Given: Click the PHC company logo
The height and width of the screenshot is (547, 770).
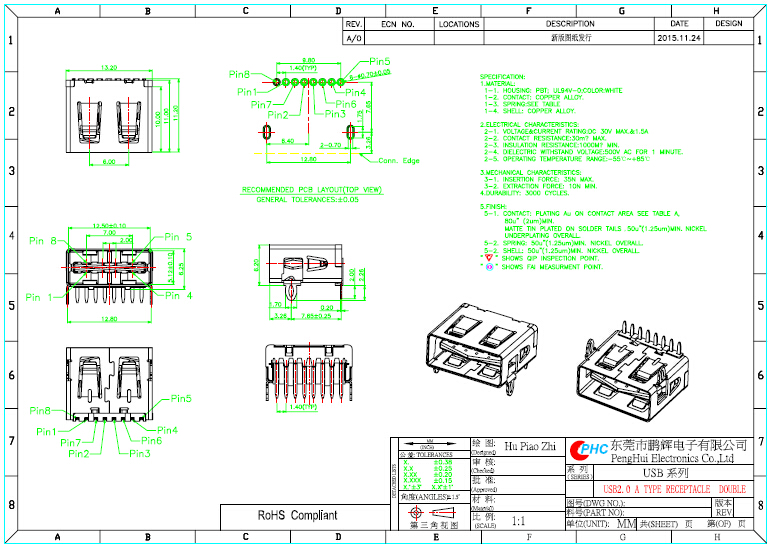Looking at the screenshot, I should click(588, 450).
